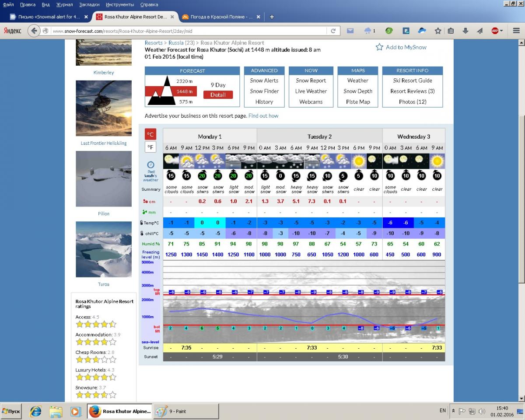525x420 pixels.
Task: Open the mail envelope toolbar icon
Action: [350, 31]
